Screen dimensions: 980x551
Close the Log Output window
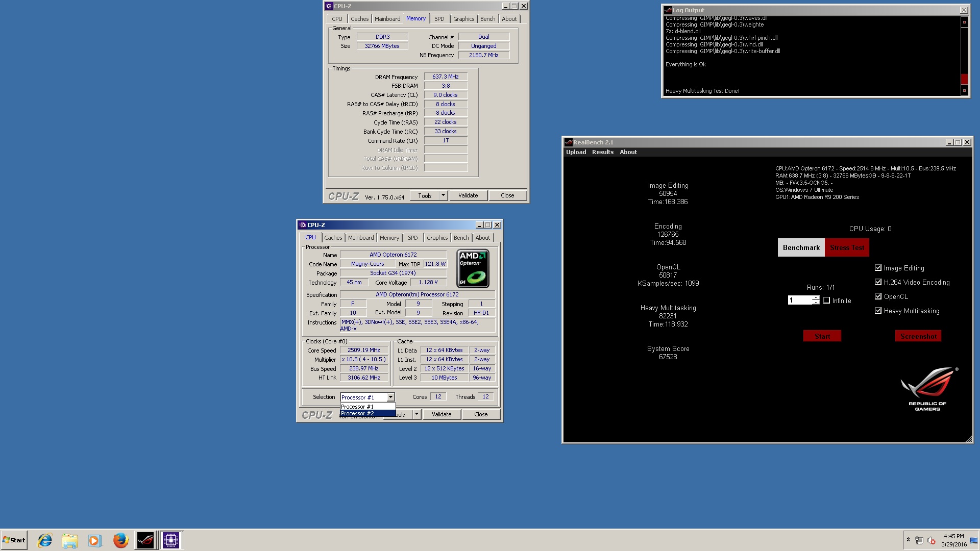(x=964, y=10)
